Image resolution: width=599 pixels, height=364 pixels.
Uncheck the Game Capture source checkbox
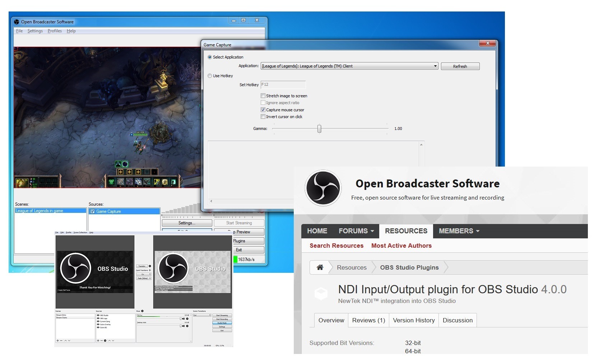(x=92, y=211)
